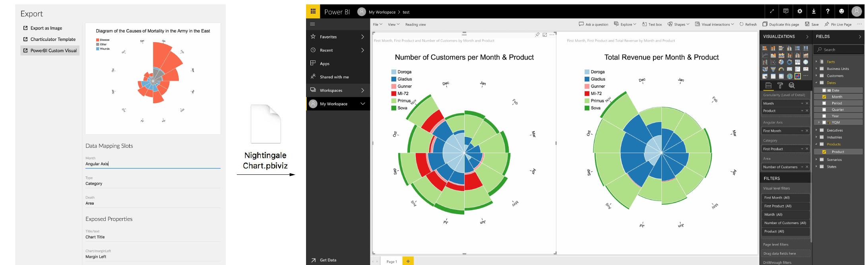The height and width of the screenshot is (265, 868).
Task: Expand the Facts table in Fields
Action: pyautogui.click(x=816, y=62)
